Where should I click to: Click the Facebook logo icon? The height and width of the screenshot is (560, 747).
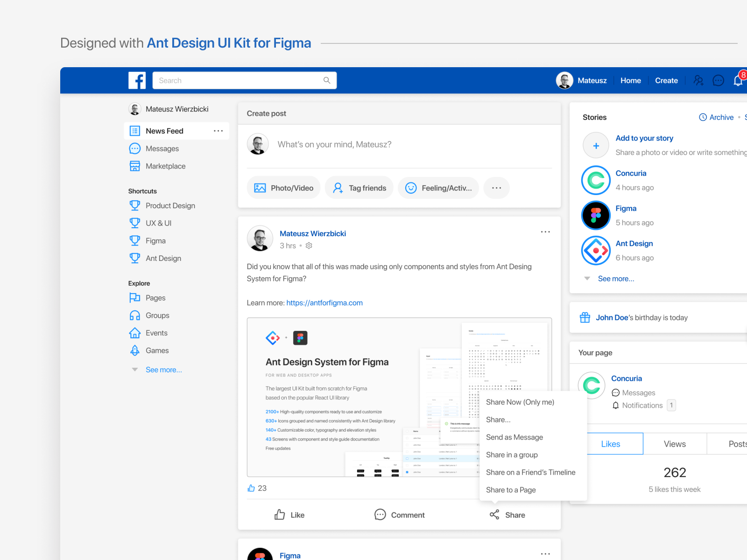[x=137, y=80]
